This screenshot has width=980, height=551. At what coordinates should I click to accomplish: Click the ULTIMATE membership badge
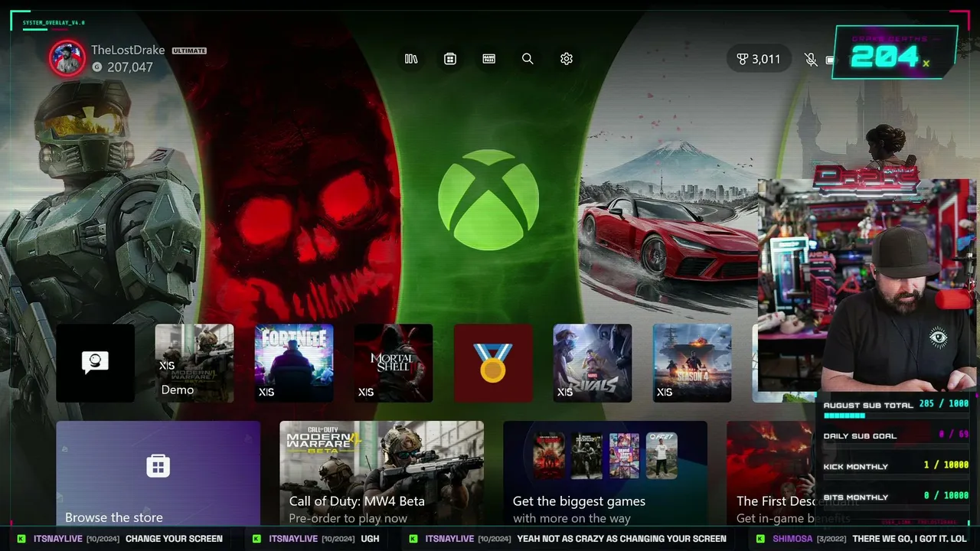coord(189,51)
